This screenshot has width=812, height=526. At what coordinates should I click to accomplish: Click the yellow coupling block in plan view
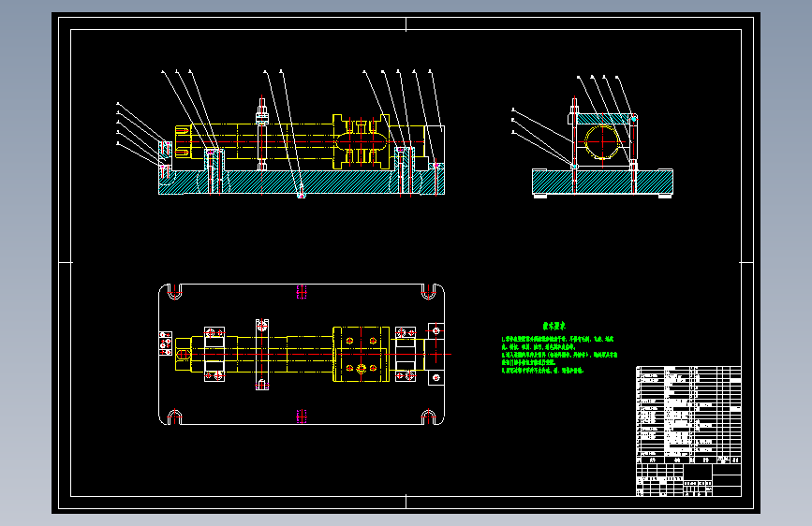point(361,354)
